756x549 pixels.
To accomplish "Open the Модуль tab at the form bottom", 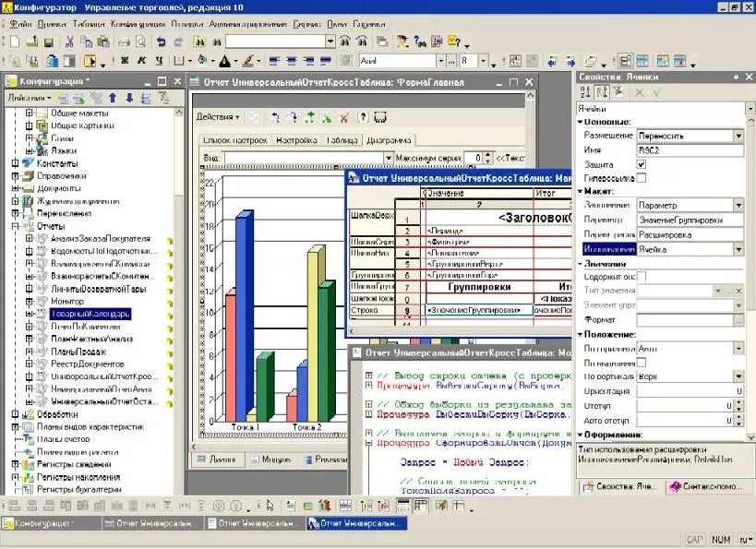I will [x=271, y=459].
